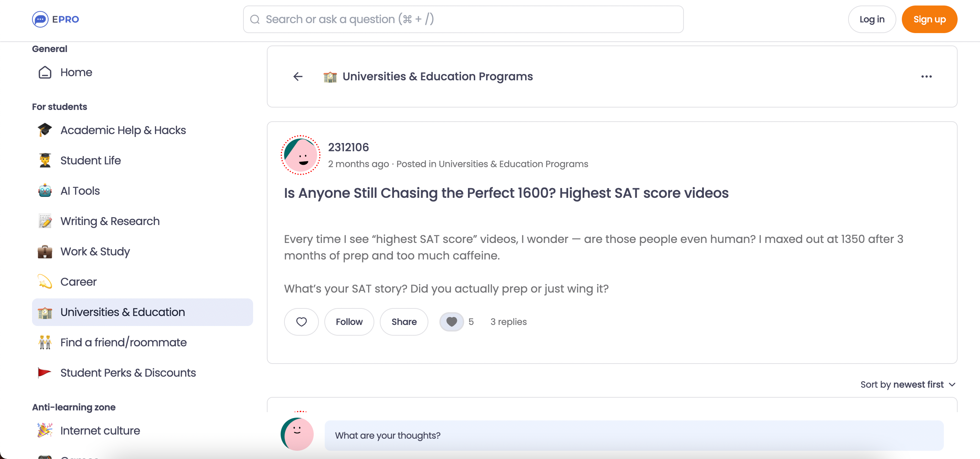Image resolution: width=980 pixels, height=459 pixels.
Task: Select the Student Life category icon
Action: (44, 160)
